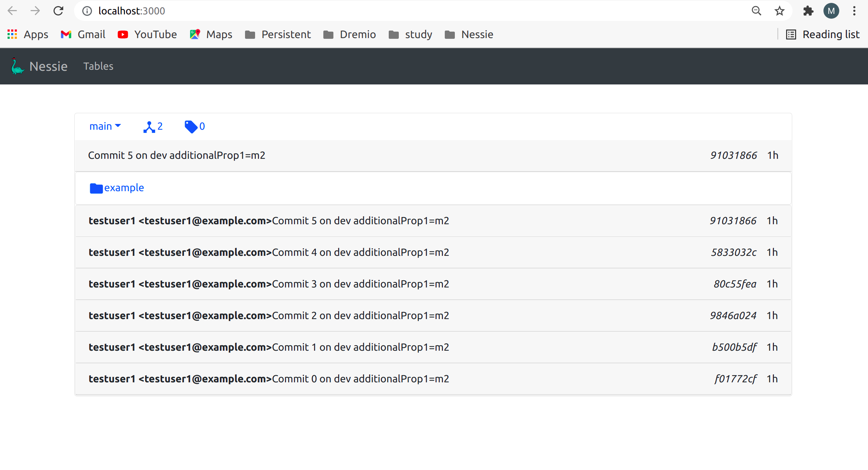Open the browser extensions puzzle icon
This screenshot has width=868, height=470.
coord(809,11)
